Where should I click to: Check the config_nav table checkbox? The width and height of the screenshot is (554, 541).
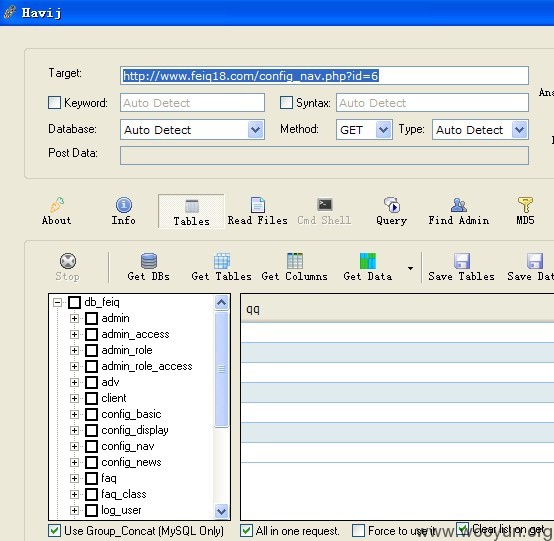[92, 446]
